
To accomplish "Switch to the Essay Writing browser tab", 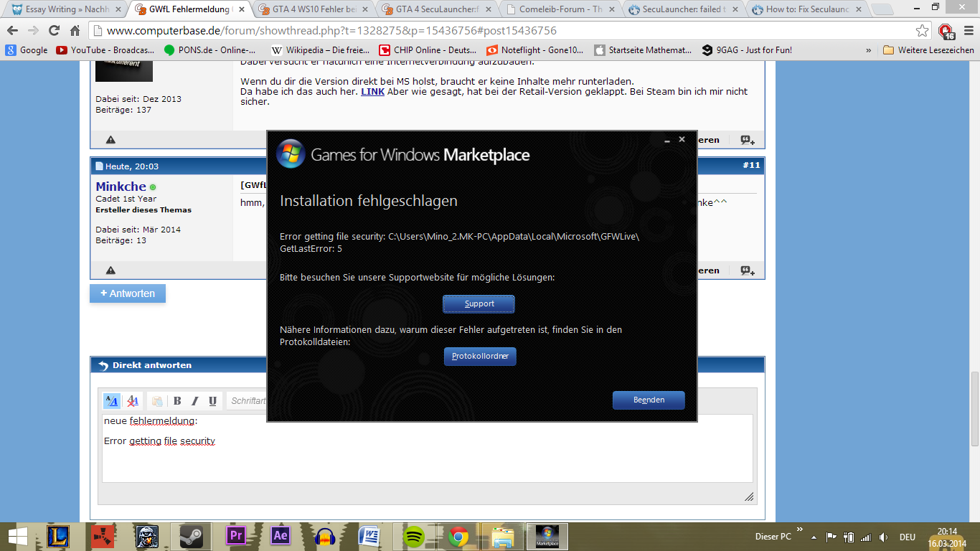I will click(x=66, y=10).
